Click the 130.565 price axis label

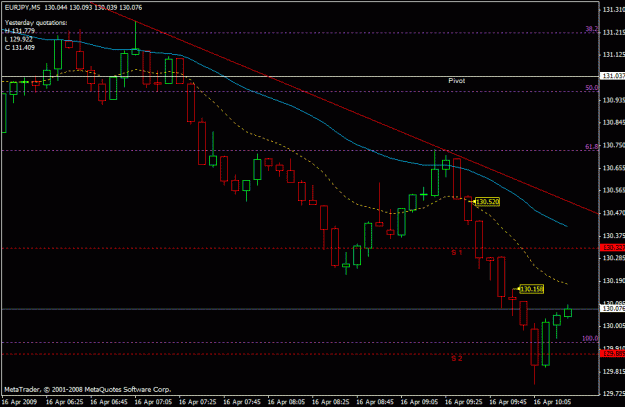click(613, 190)
